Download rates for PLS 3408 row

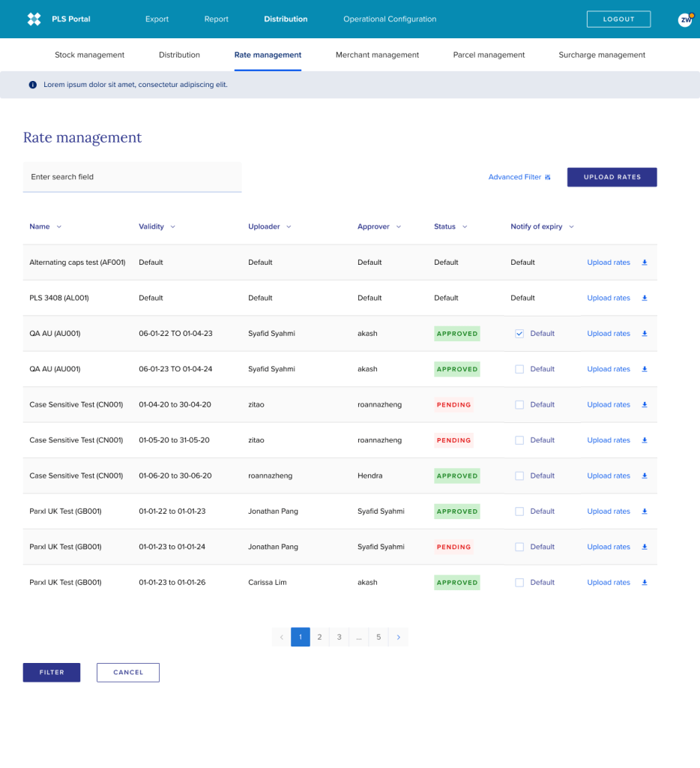(645, 298)
